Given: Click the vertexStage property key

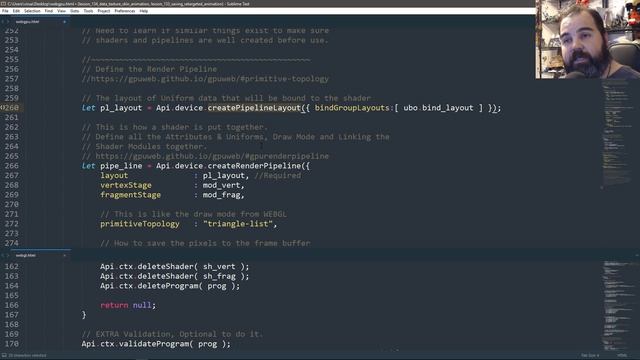Looking at the screenshot, I should click(126, 185).
